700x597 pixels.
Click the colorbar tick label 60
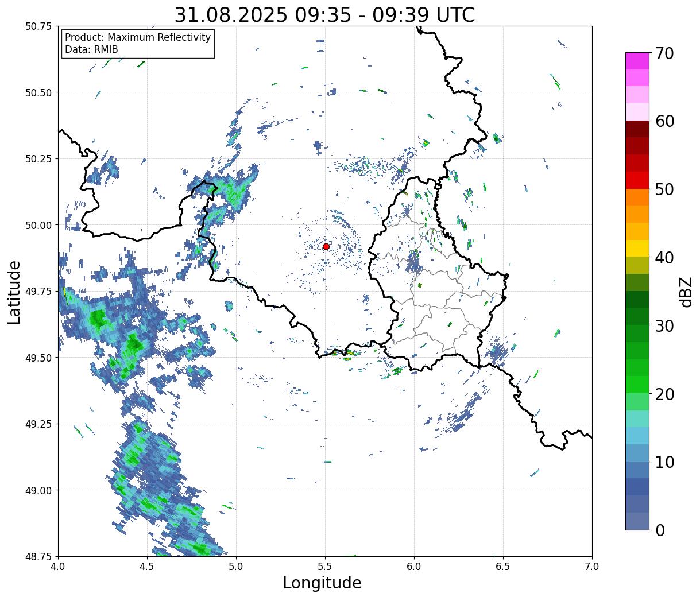pyautogui.click(x=664, y=121)
